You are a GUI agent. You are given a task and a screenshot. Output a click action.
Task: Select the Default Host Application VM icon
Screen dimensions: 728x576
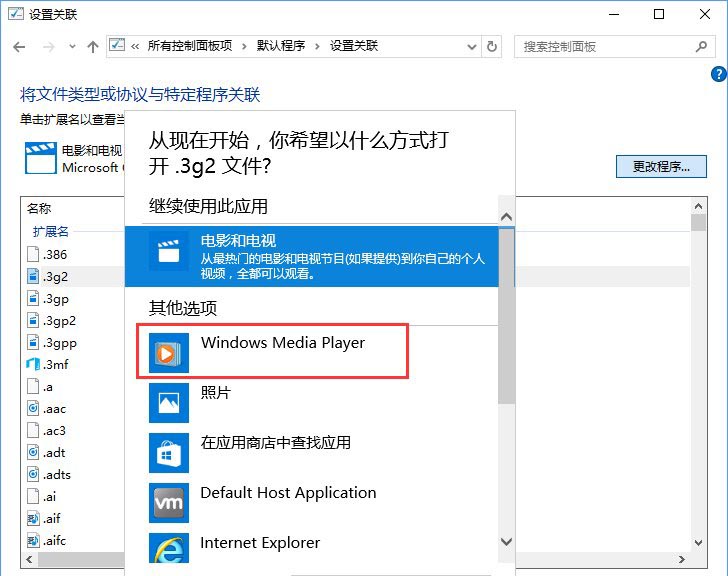tap(168, 502)
